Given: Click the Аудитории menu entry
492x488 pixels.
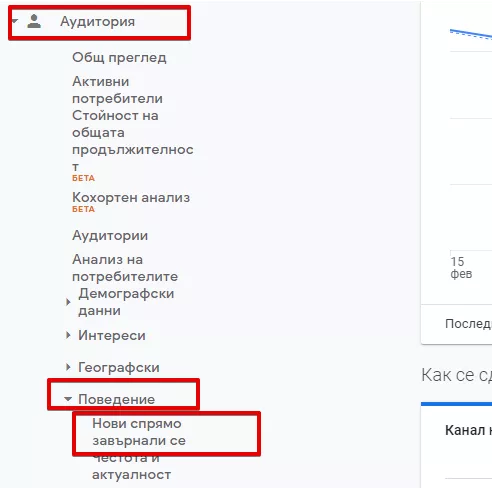Looking at the screenshot, I should point(110,235).
